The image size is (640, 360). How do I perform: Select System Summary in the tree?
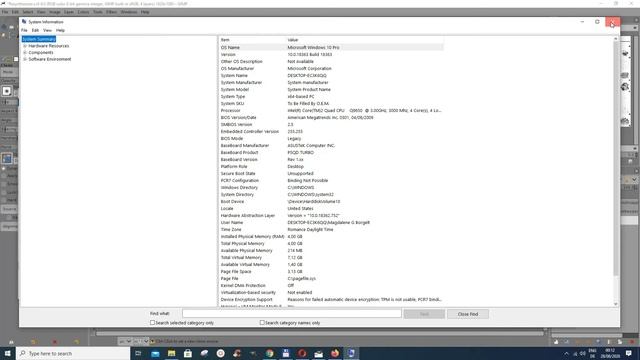39,39
